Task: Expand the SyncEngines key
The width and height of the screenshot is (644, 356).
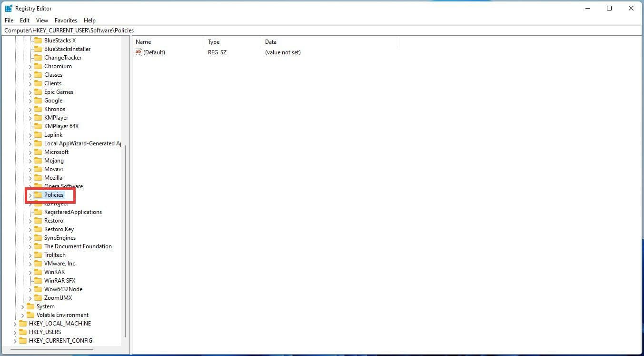Action: (x=30, y=237)
